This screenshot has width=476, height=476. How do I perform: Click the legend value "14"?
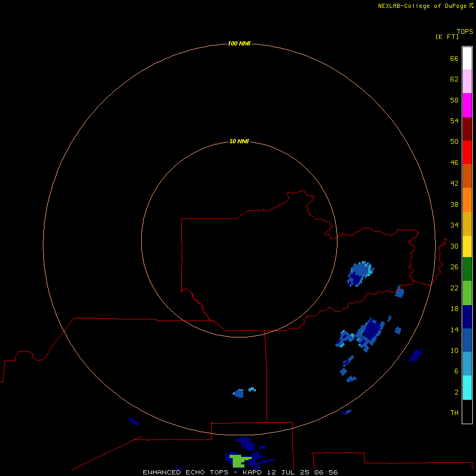(x=454, y=329)
